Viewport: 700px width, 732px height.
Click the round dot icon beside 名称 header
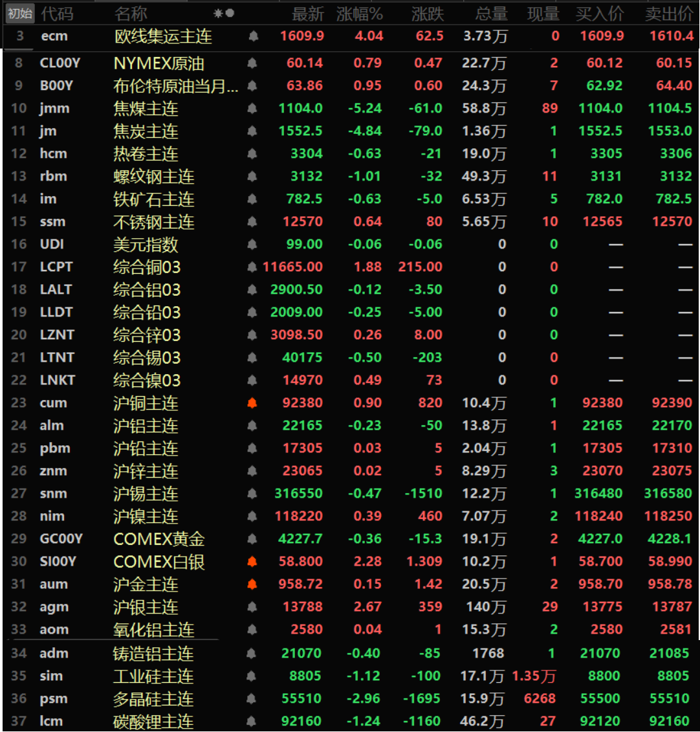230,14
